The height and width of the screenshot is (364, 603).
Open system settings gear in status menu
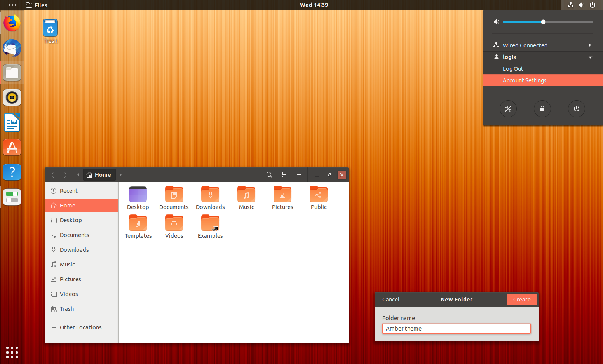click(508, 109)
